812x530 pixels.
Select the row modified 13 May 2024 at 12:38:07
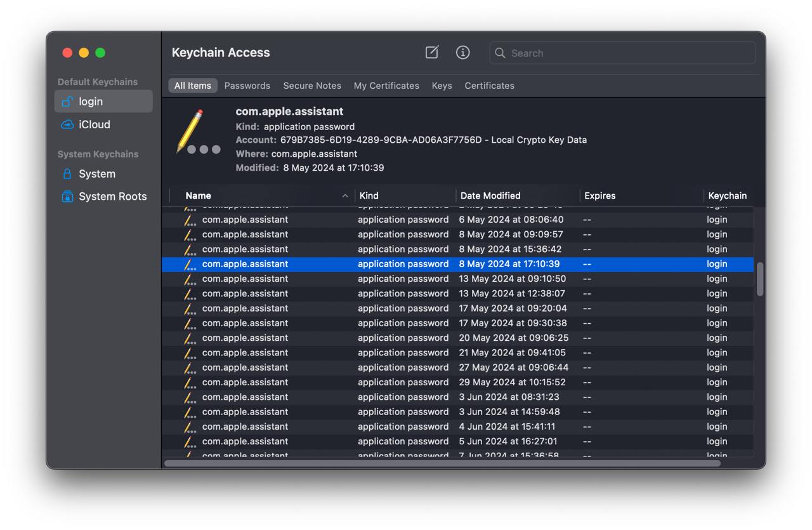pos(458,294)
